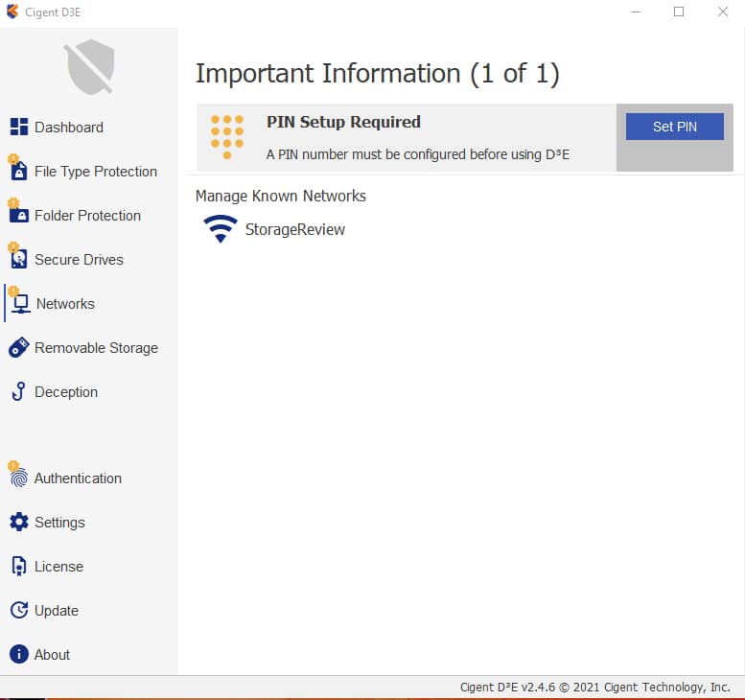Open the Update refresh icon
The width and height of the screenshot is (745, 700).
(x=19, y=610)
